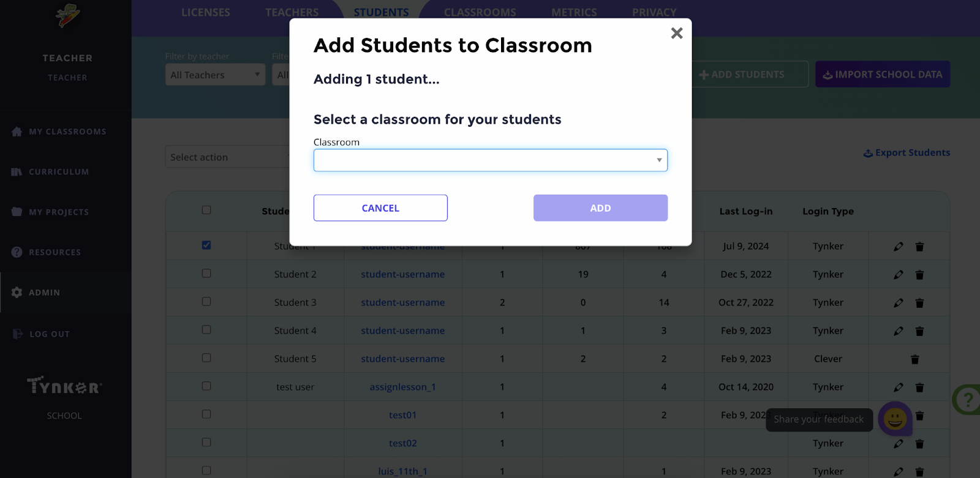
Task: Click the help question mark icon
Action: (x=968, y=400)
